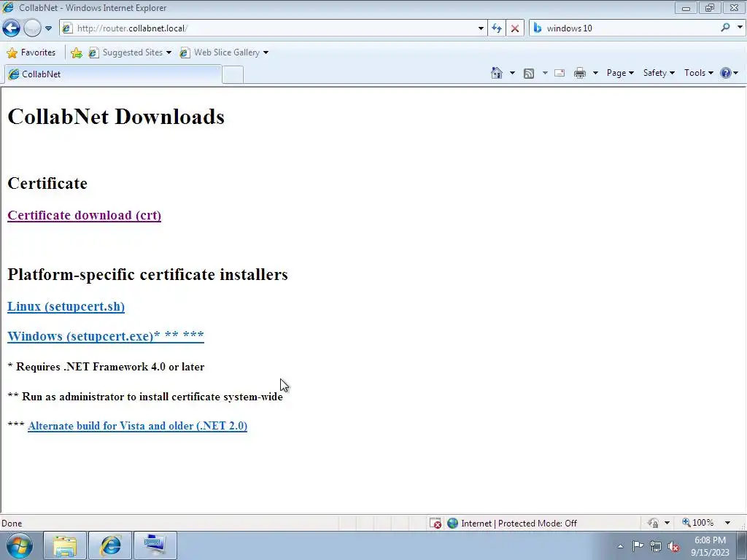
Task: Click Internet Protected Mode Off status text
Action: 519,524
